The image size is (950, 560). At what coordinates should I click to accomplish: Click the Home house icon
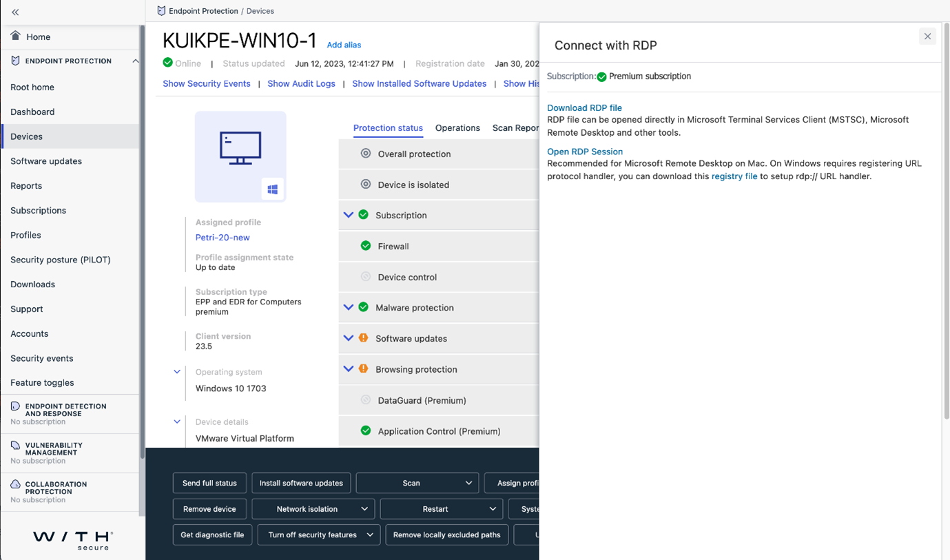15,36
